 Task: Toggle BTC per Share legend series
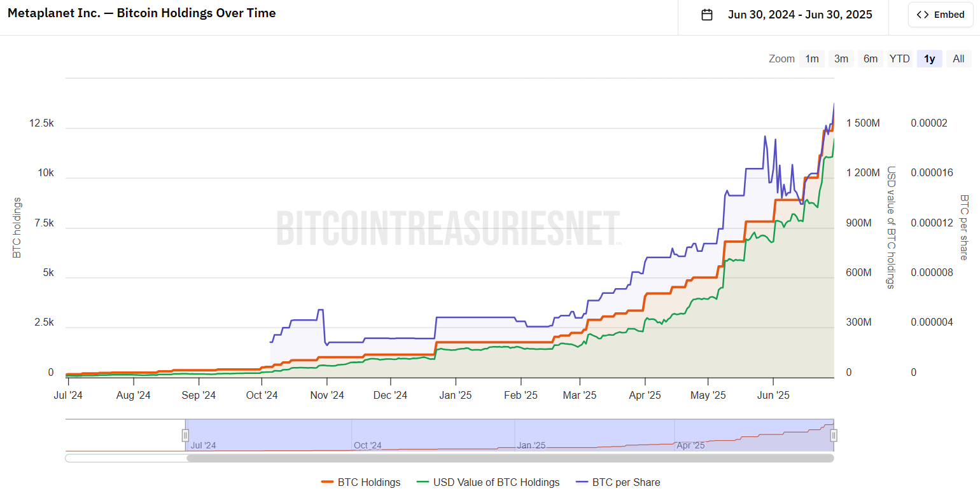[617, 482]
